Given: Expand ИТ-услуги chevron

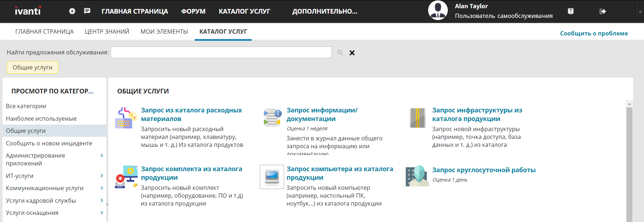Looking at the screenshot, I should (x=102, y=175).
